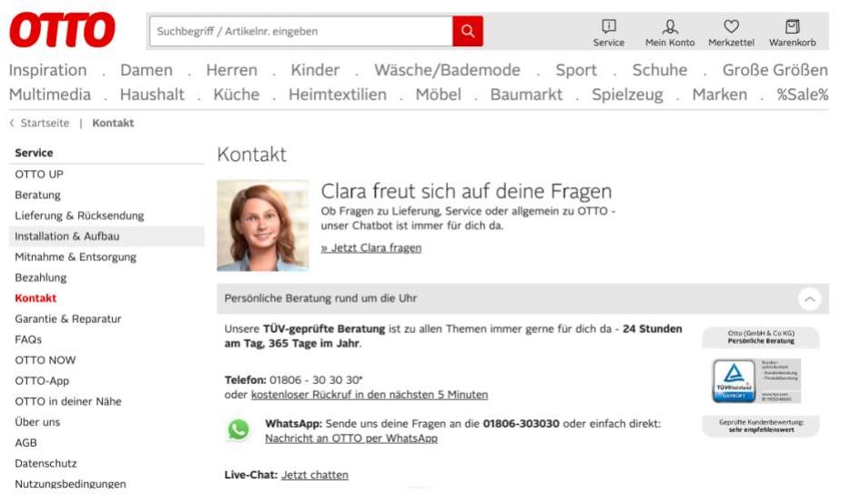
Task: Open the Merkzettel heart icon
Action: pos(731,34)
